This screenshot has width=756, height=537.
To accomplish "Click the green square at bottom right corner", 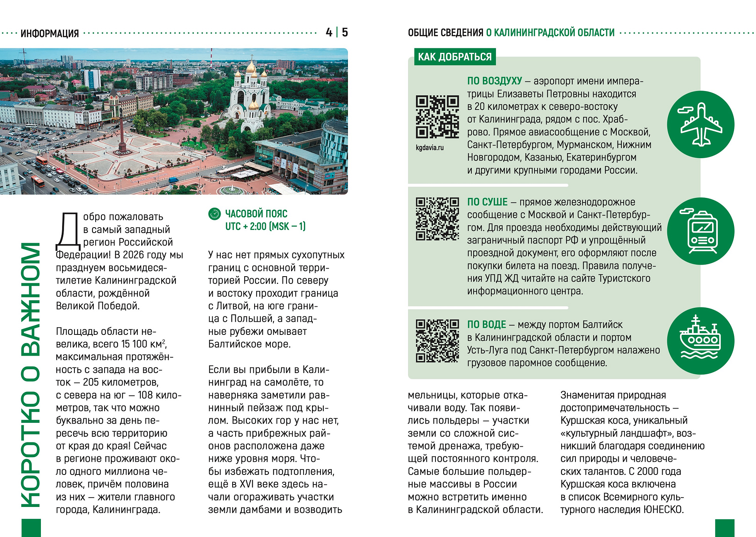I will (x=724, y=528).
